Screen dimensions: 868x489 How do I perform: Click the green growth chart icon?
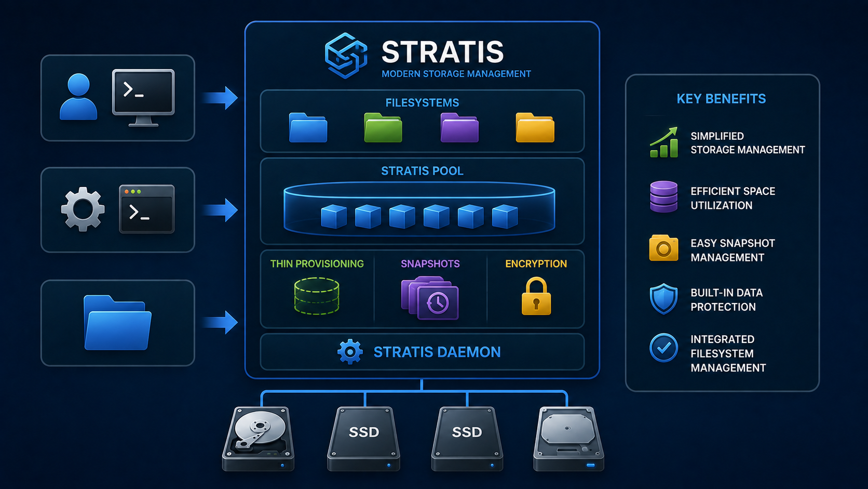(x=664, y=142)
